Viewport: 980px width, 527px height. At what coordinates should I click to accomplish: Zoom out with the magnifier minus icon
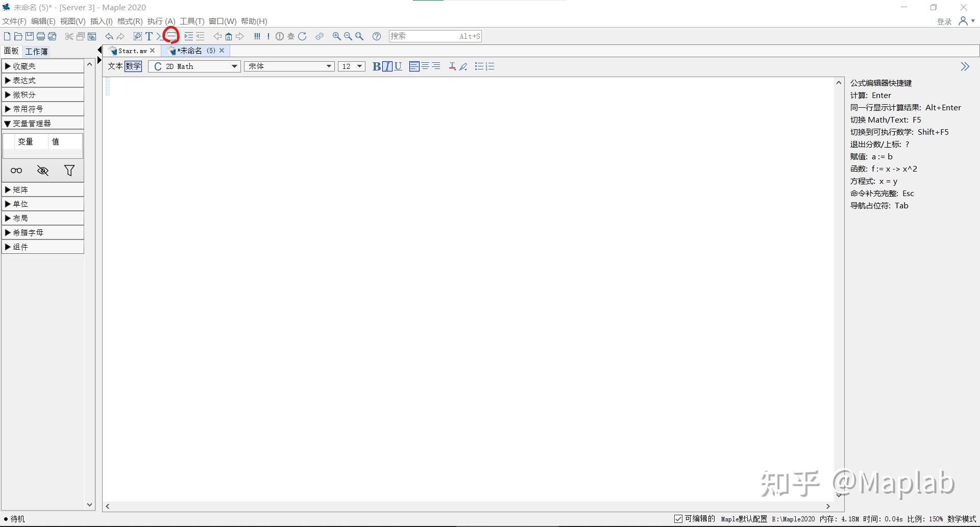point(348,36)
